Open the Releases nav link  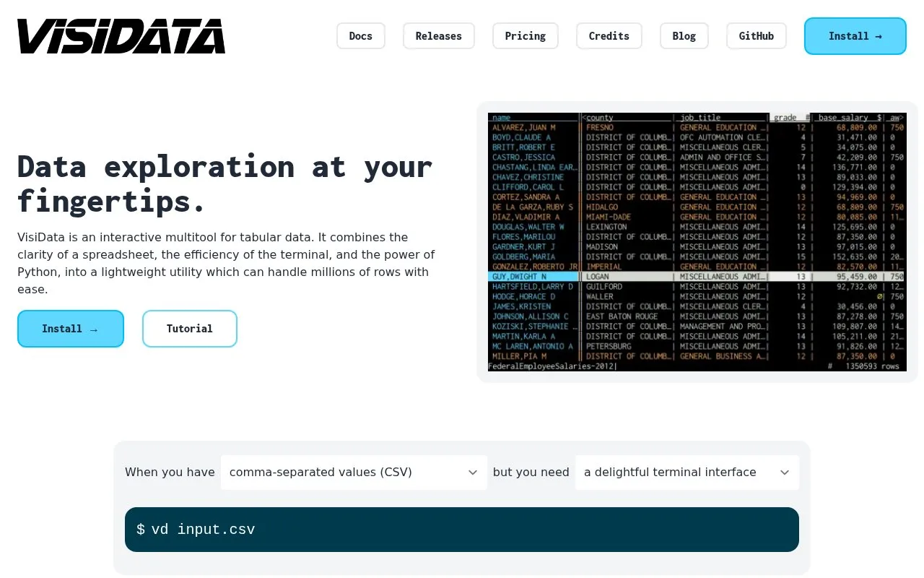coord(439,36)
